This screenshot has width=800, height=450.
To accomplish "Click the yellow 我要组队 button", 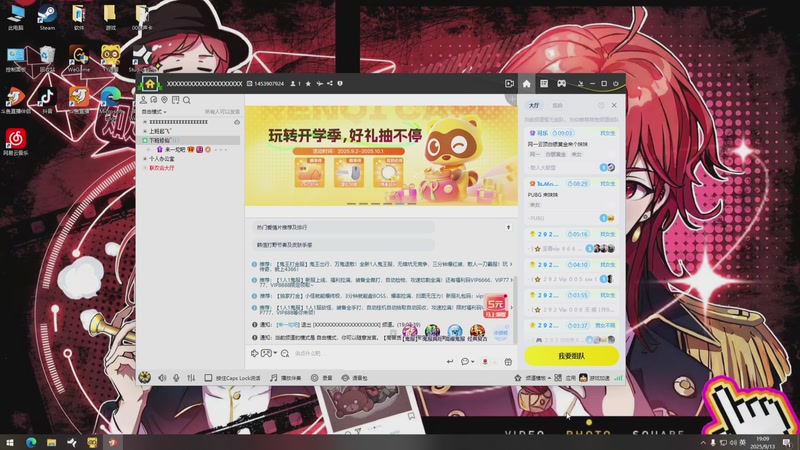I will coord(571,356).
